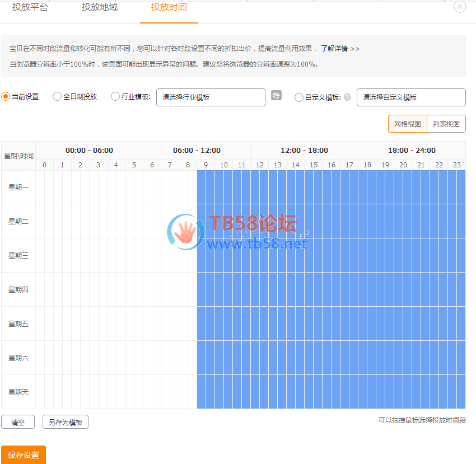Click the 星期三 row label
476x464 pixels.
click(x=18, y=256)
